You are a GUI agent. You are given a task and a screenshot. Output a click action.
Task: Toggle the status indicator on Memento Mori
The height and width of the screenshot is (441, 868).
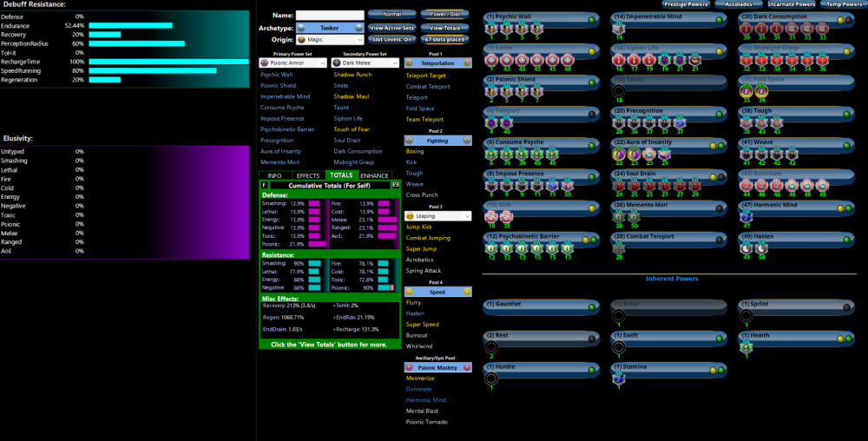click(x=719, y=207)
